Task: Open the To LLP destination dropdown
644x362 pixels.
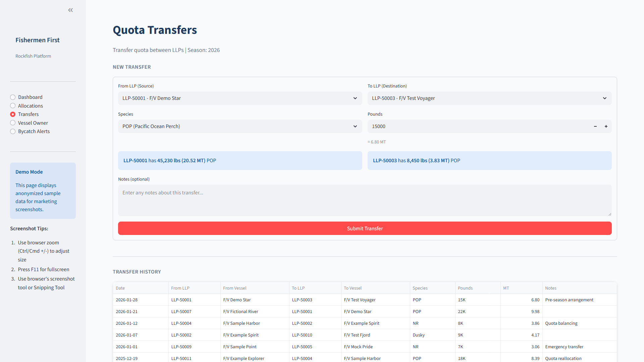Action: (489, 98)
